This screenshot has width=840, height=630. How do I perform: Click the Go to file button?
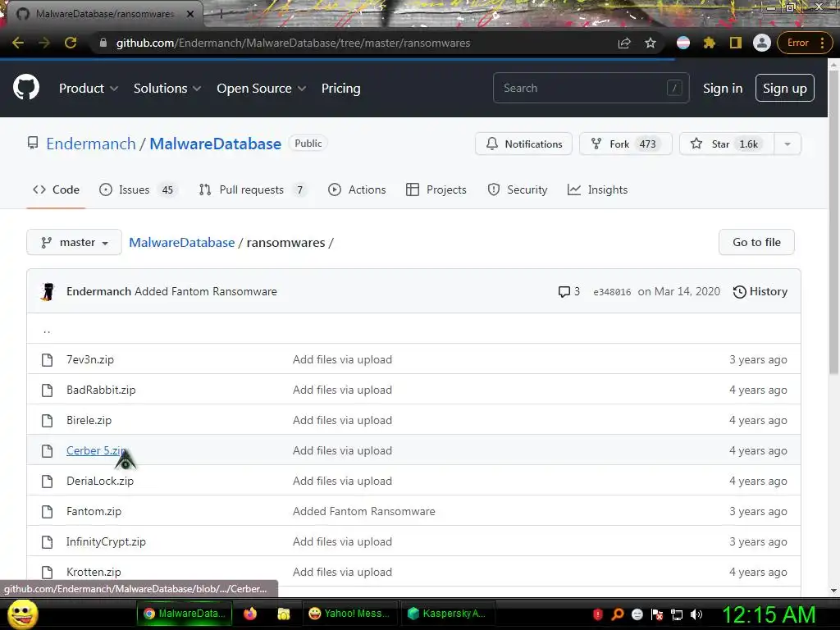click(756, 243)
